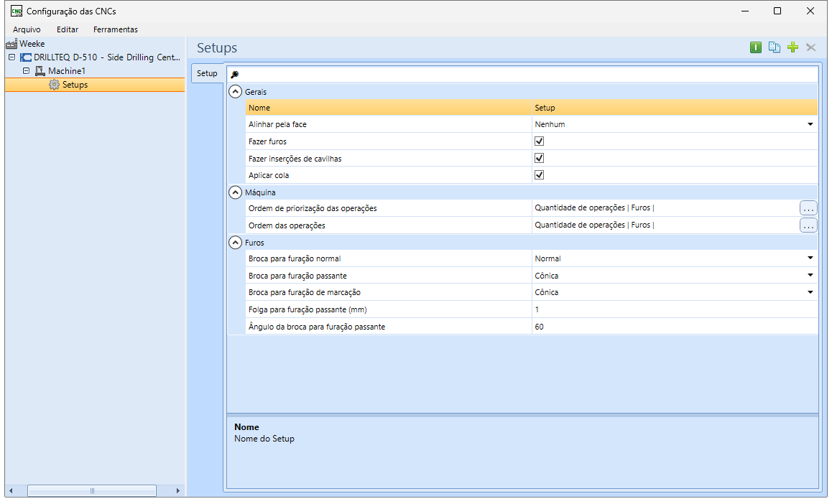Toggle the Fazer furos checkbox
The image size is (832, 504).
coord(539,141)
